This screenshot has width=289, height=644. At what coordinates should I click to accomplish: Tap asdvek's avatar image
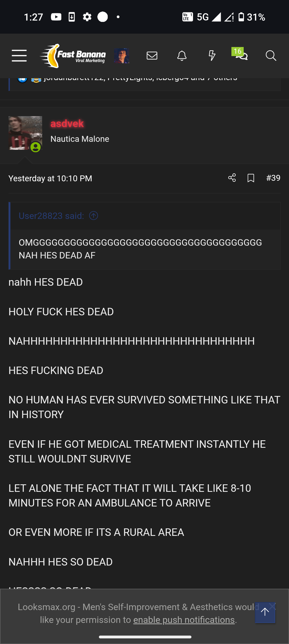[x=25, y=133]
